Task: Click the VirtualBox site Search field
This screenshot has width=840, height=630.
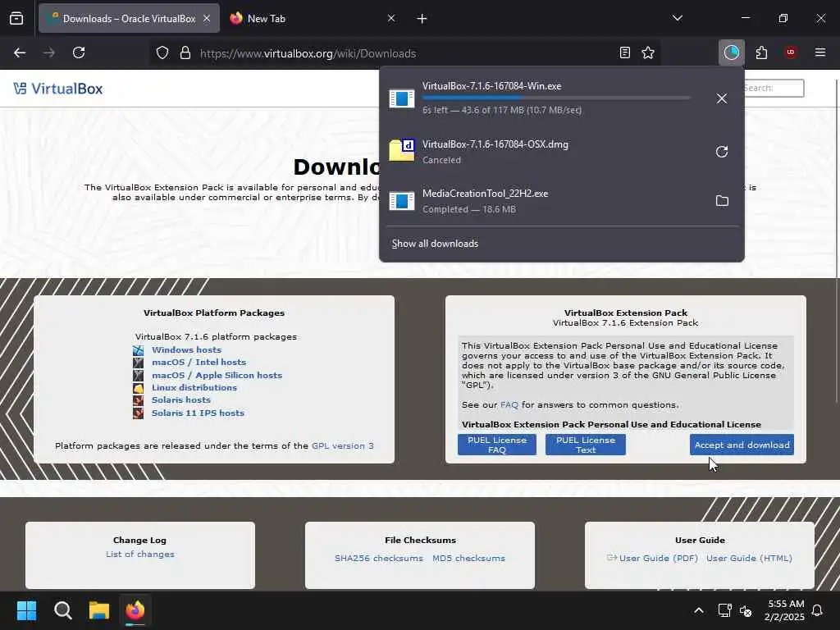Action: click(x=774, y=88)
